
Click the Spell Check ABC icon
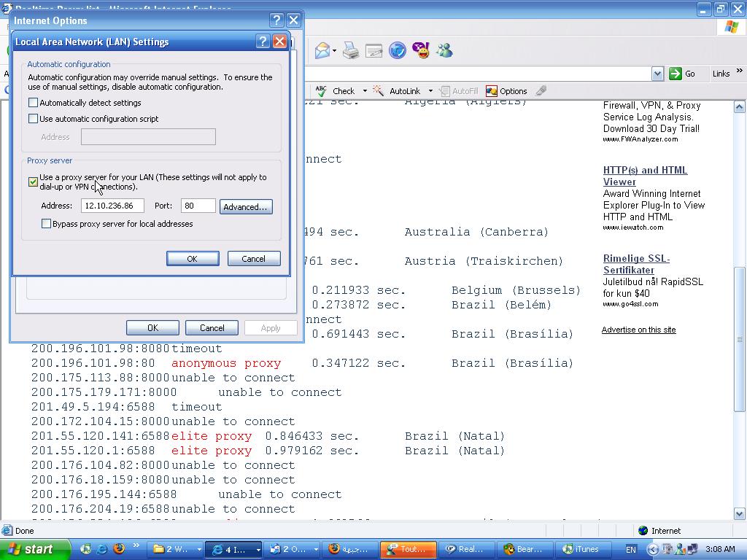tap(322, 91)
